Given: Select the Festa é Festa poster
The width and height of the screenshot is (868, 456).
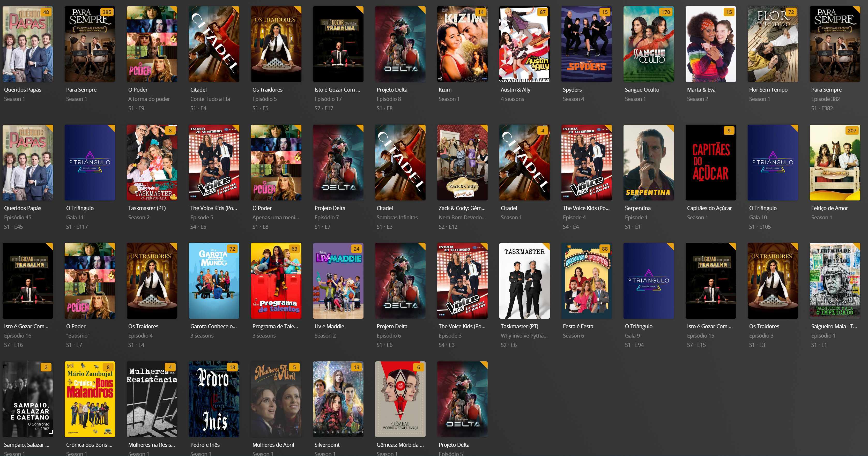Looking at the screenshot, I should (x=586, y=281).
